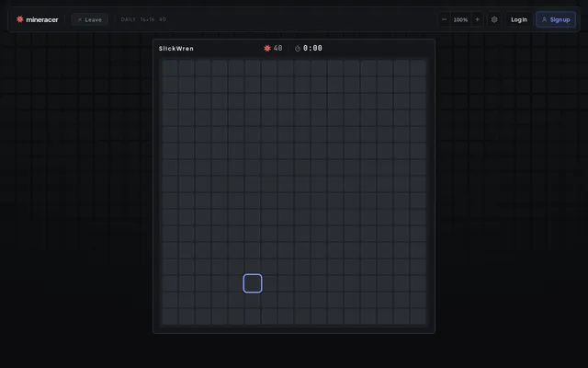
Task: Click the 100% zoom level readout
Action: point(460,20)
